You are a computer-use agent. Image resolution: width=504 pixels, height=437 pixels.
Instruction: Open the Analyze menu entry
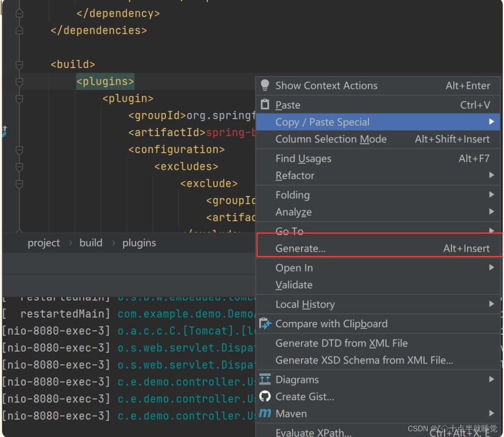(378, 212)
